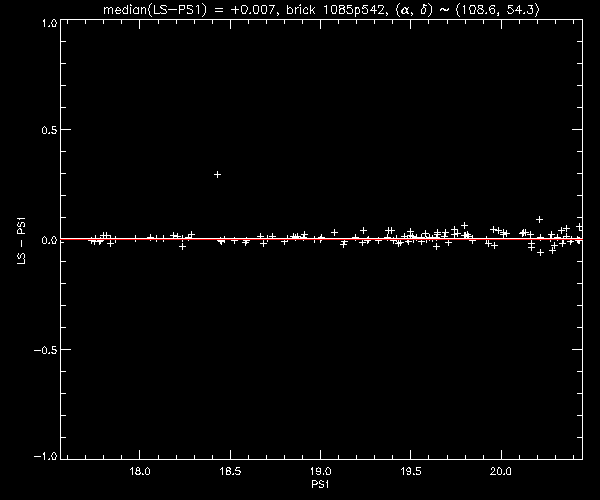Click the x-axis tick label 18.0
The height and width of the screenshot is (500, 600).
[x=140, y=471]
